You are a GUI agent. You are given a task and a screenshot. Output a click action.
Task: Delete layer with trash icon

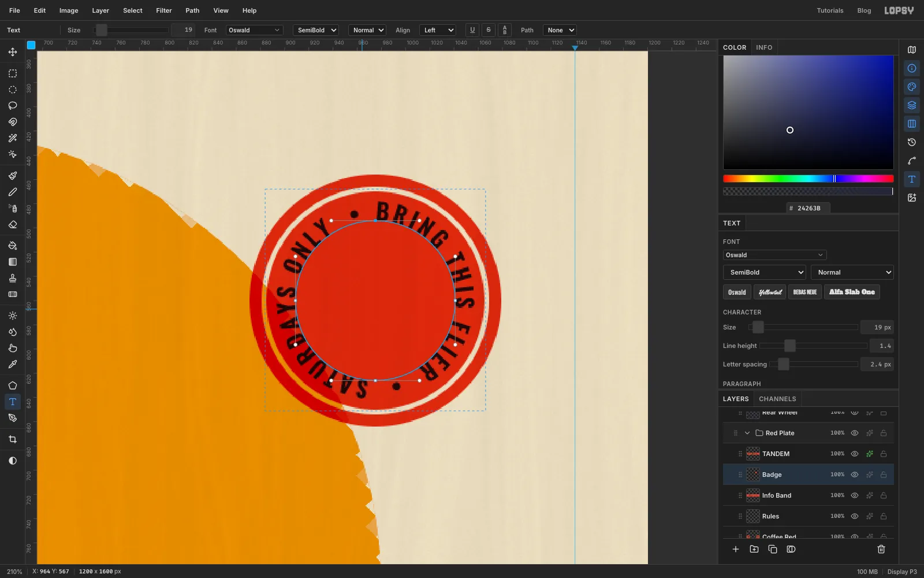pos(881,549)
